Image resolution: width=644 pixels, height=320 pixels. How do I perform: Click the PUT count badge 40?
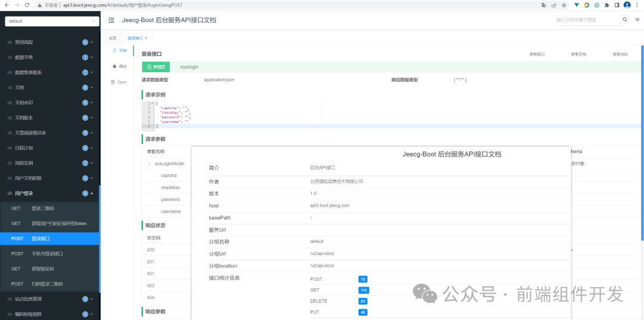363,313
